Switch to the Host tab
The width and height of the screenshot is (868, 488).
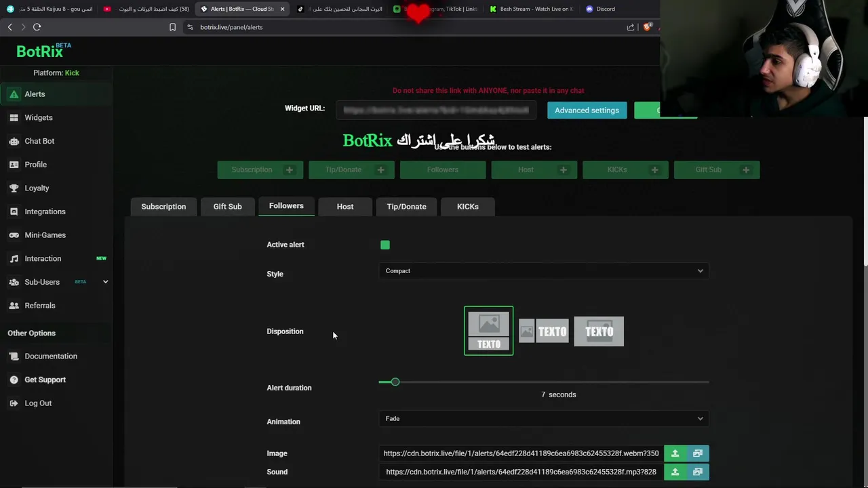[x=345, y=207]
